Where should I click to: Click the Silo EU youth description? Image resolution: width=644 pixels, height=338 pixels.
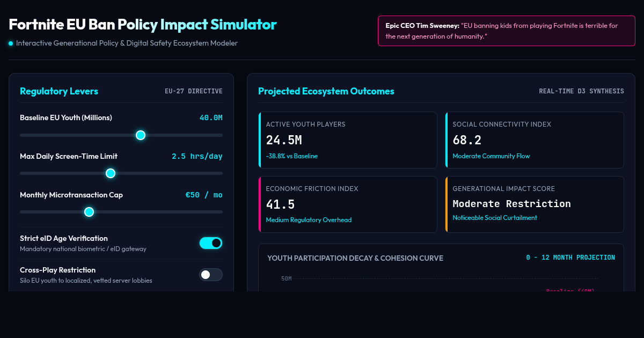[x=86, y=281]
